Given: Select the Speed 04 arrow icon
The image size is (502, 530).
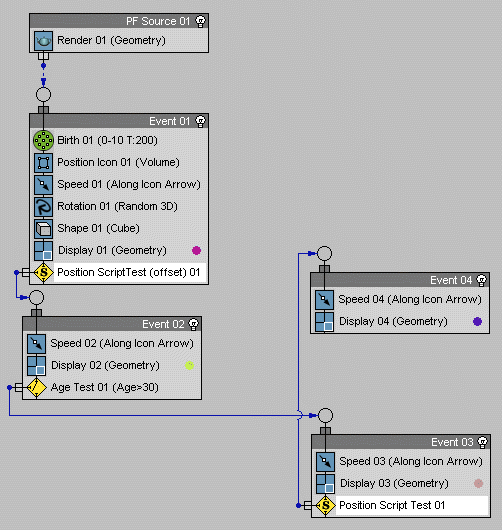Looking at the screenshot, I should (325, 299).
